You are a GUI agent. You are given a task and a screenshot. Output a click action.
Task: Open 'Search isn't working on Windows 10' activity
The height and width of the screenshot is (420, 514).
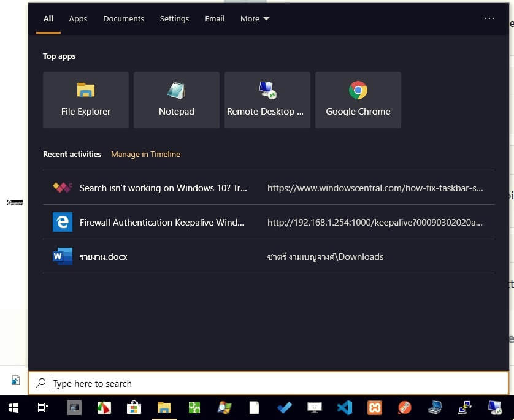click(x=269, y=188)
